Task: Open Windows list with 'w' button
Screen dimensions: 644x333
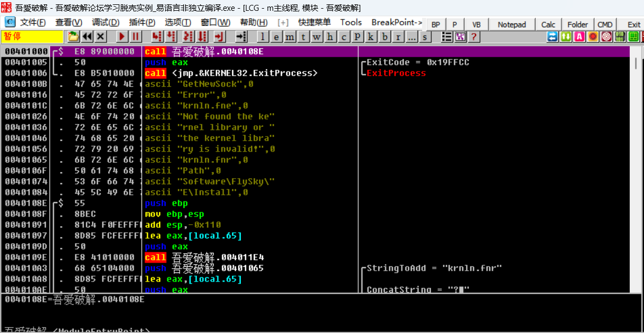Action: point(316,37)
